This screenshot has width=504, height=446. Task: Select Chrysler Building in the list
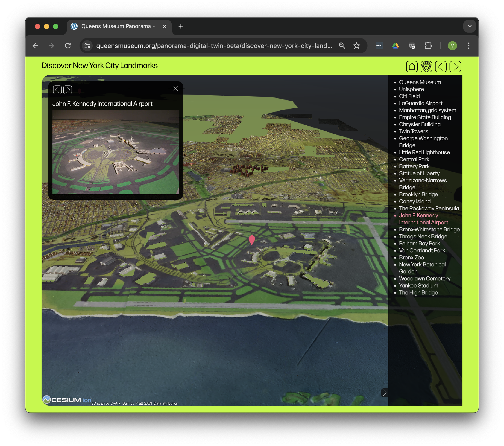pos(419,124)
